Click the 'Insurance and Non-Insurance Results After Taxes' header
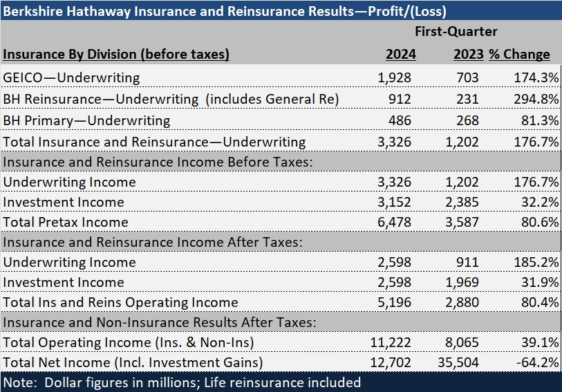The image size is (562, 392). pyautogui.click(x=160, y=323)
